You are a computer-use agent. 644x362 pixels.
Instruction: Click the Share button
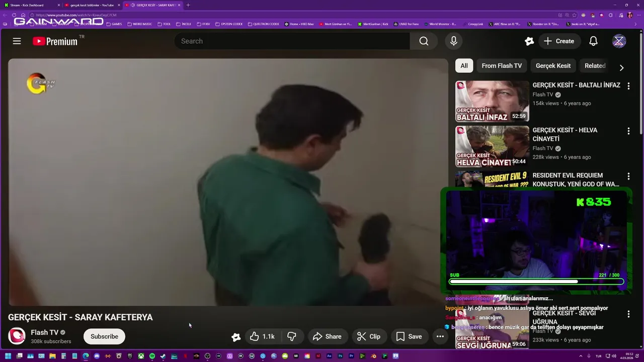(x=327, y=336)
